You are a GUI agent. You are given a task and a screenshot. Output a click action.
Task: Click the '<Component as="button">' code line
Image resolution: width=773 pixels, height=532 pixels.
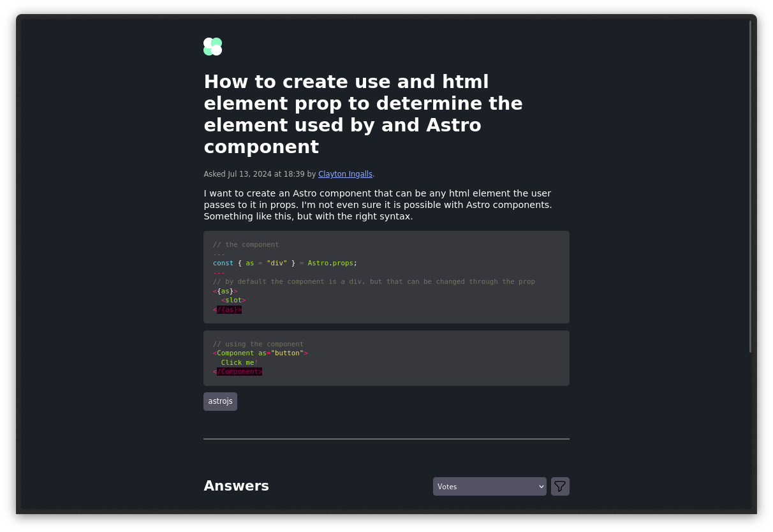(260, 353)
